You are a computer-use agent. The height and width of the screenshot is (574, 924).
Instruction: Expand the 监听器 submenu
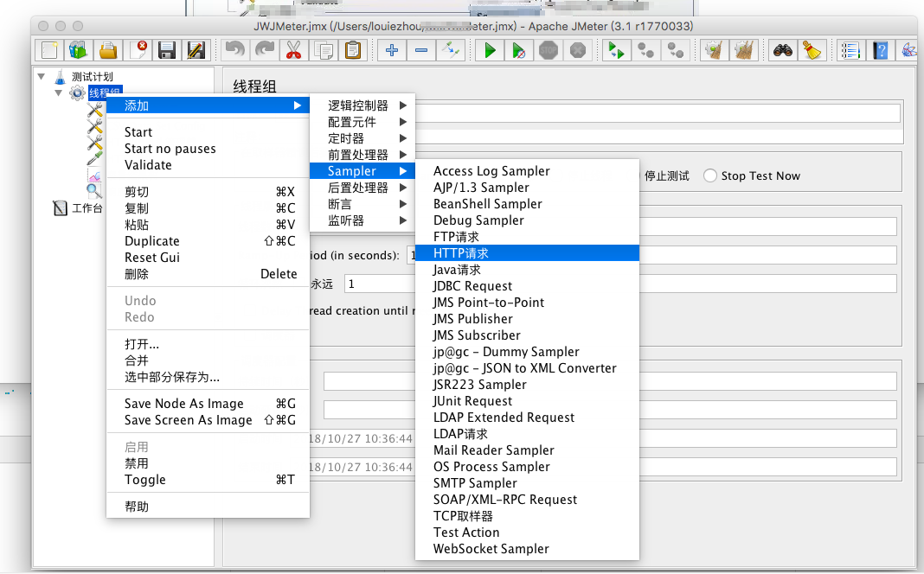click(363, 220)
